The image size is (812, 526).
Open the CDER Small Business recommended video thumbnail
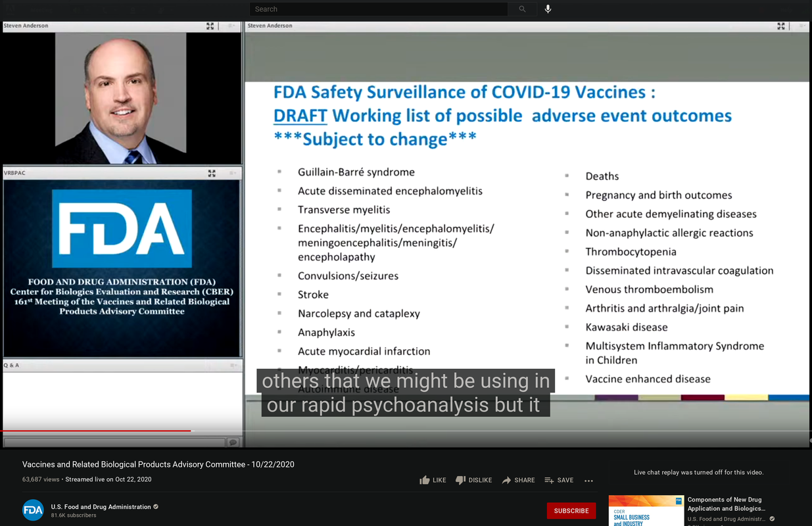click(646, 511)
